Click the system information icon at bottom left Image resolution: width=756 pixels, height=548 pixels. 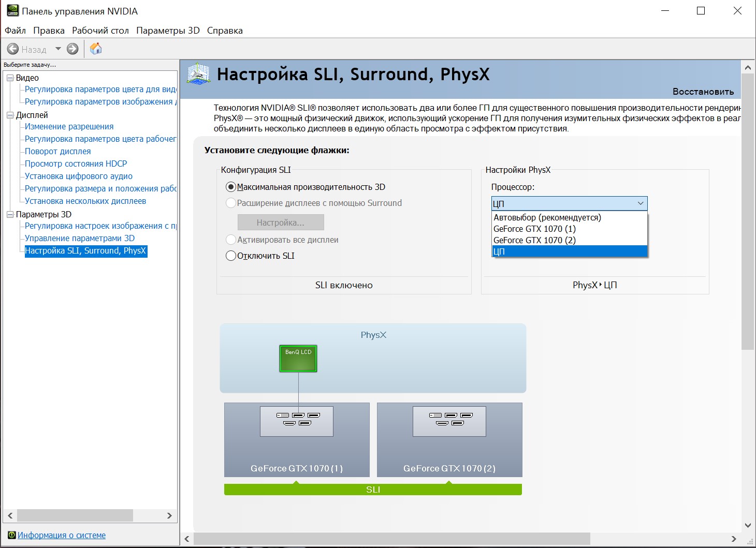pos(11,535)
